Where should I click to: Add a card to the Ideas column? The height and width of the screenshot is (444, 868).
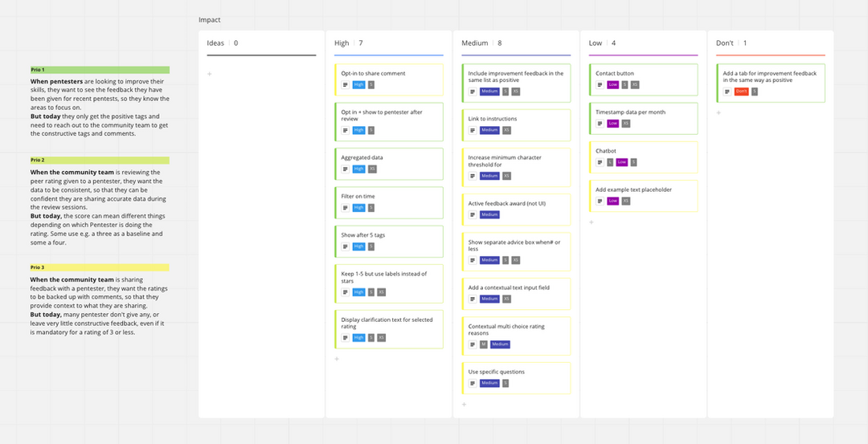[209, 74]
